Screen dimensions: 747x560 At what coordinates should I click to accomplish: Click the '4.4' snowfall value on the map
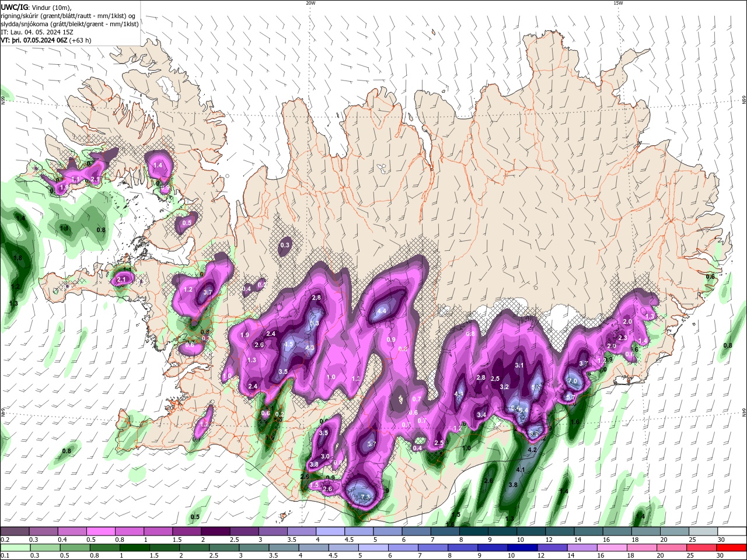(x=382, y=311)
